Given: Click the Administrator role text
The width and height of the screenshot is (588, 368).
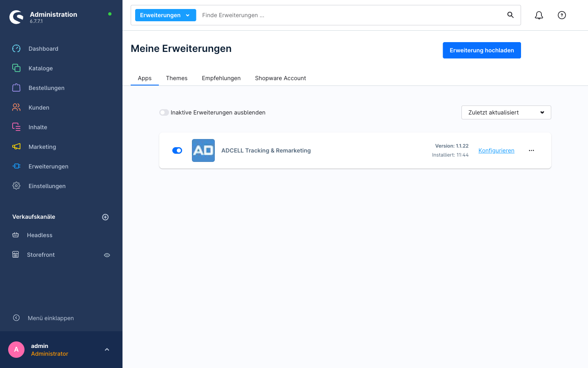Looking at the screenshot, I should click(49, 354).
